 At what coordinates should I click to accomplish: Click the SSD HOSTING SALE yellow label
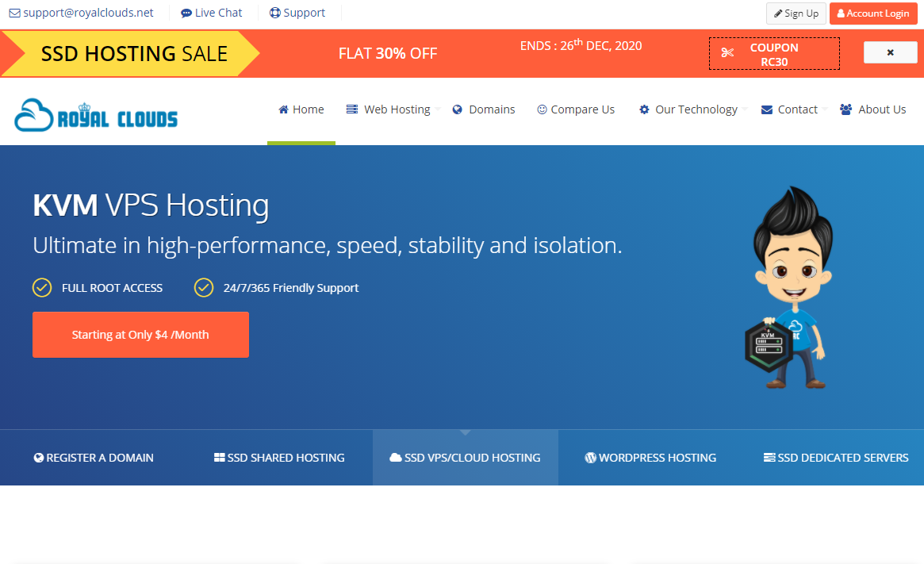pos(131,54)
